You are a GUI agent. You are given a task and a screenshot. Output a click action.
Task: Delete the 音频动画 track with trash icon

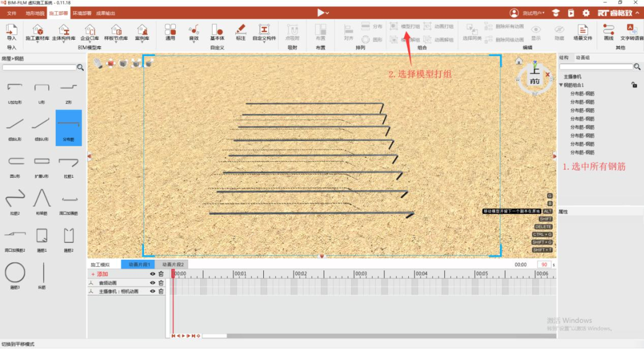pyautogui.click(x=161, y=283)
